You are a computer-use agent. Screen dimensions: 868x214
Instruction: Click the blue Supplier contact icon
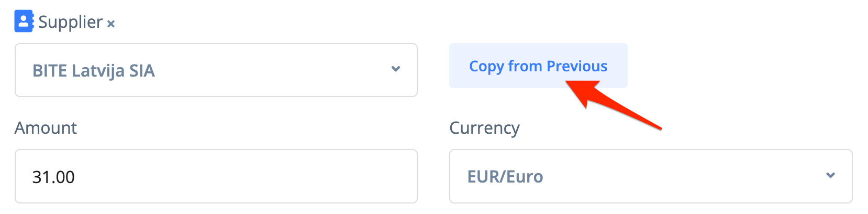click(24, 22)
